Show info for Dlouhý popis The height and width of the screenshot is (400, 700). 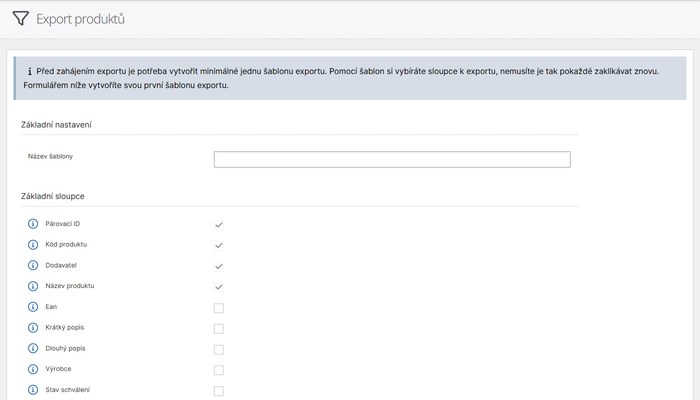tap(33, 348)
